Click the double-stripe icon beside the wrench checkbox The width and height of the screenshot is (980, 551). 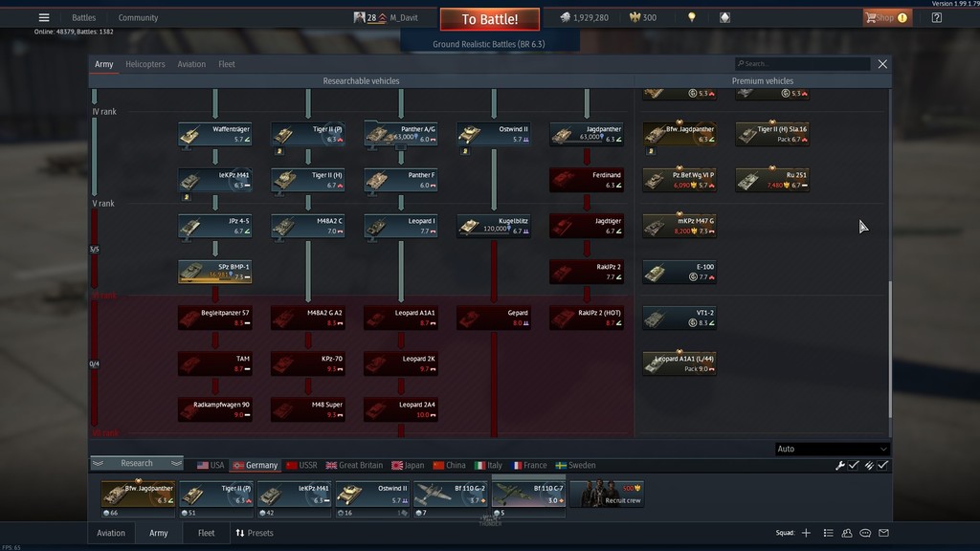pos(869,466)
